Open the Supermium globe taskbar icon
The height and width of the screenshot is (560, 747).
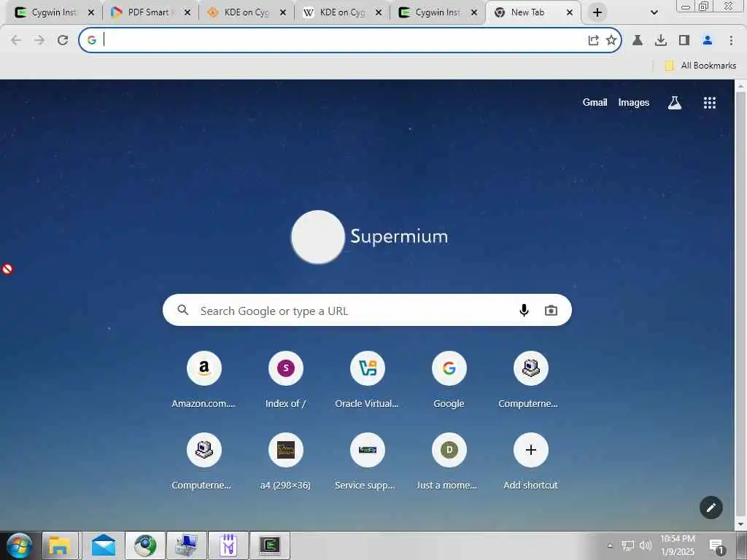[x=145, y=545]
